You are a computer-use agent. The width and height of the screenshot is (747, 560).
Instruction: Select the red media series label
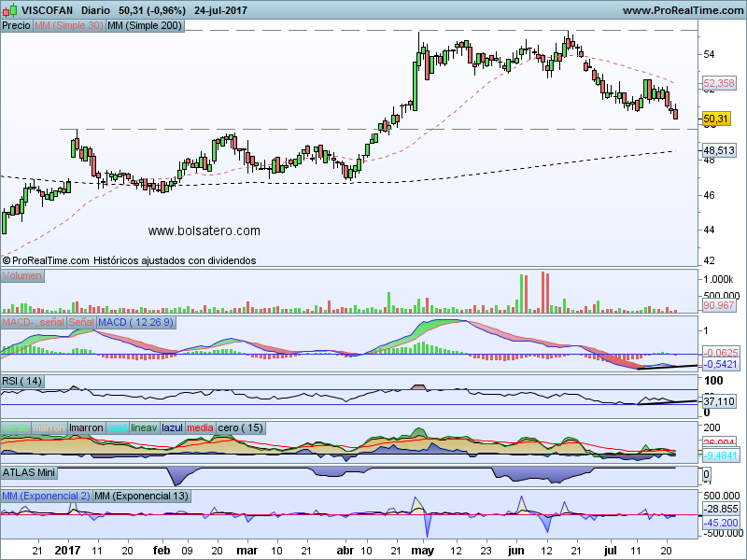pyautogui.click(x=201, y=427)
